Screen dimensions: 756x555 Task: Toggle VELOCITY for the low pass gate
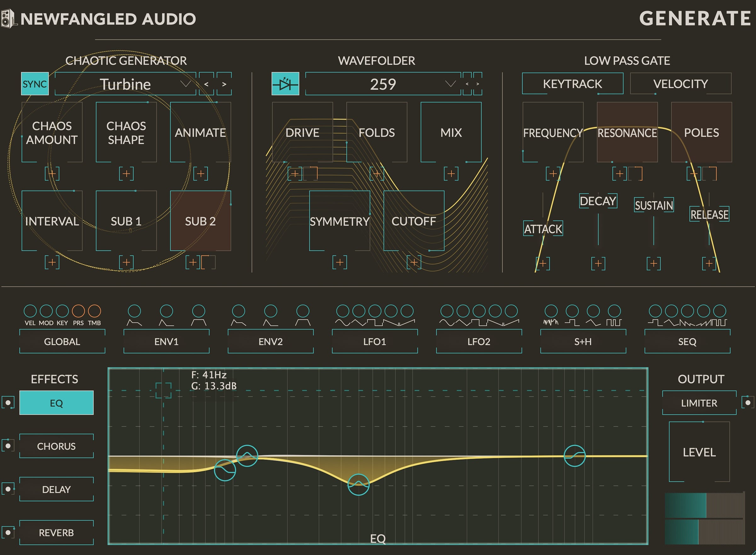[681, 84]
